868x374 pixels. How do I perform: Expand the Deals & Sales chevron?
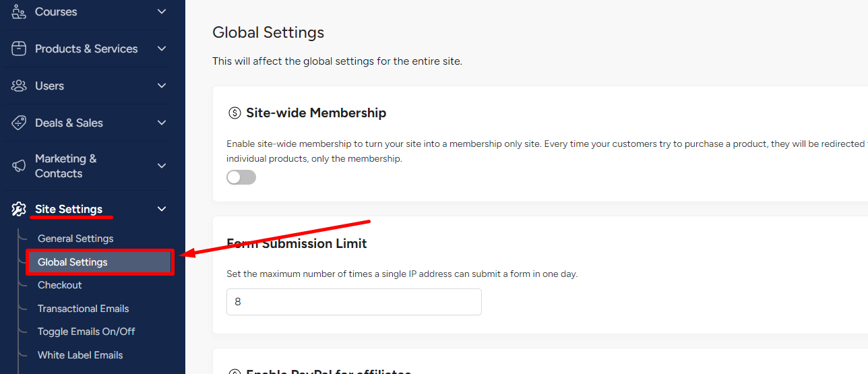click(161, 123)
